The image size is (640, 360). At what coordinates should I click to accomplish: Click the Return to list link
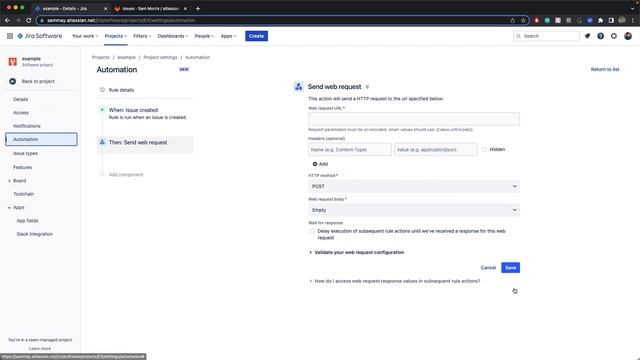click(605, 69)
